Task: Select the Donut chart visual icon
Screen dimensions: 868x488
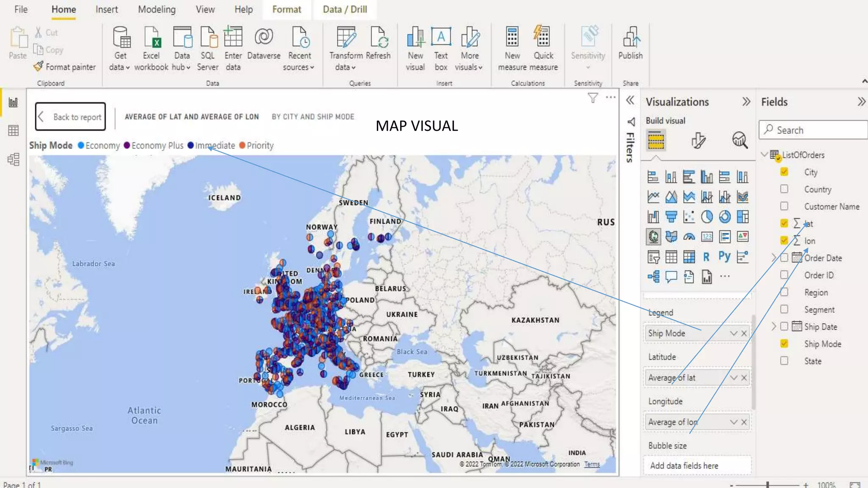Action: 725,216
